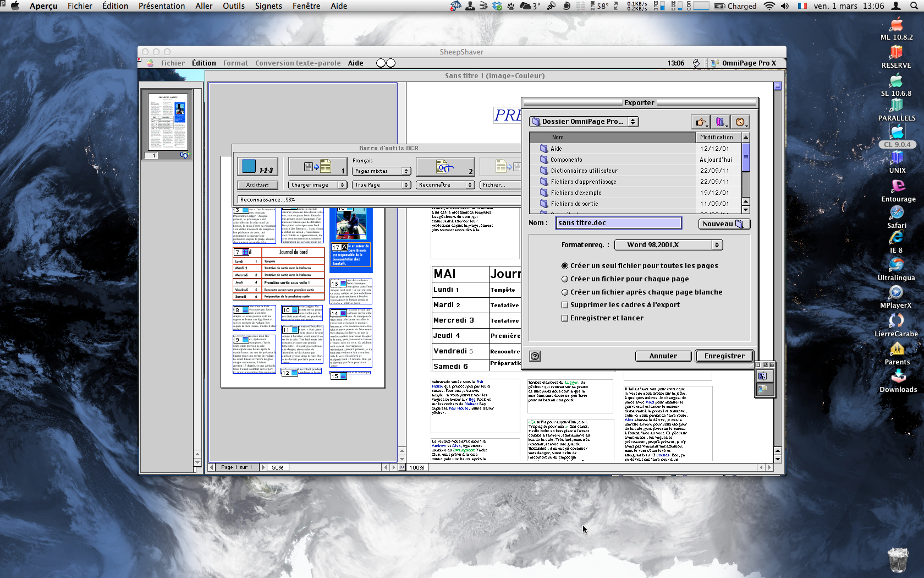Open the Signets menu in Aperçu
This screenshot has width=924, height=578.
[268, 6]
